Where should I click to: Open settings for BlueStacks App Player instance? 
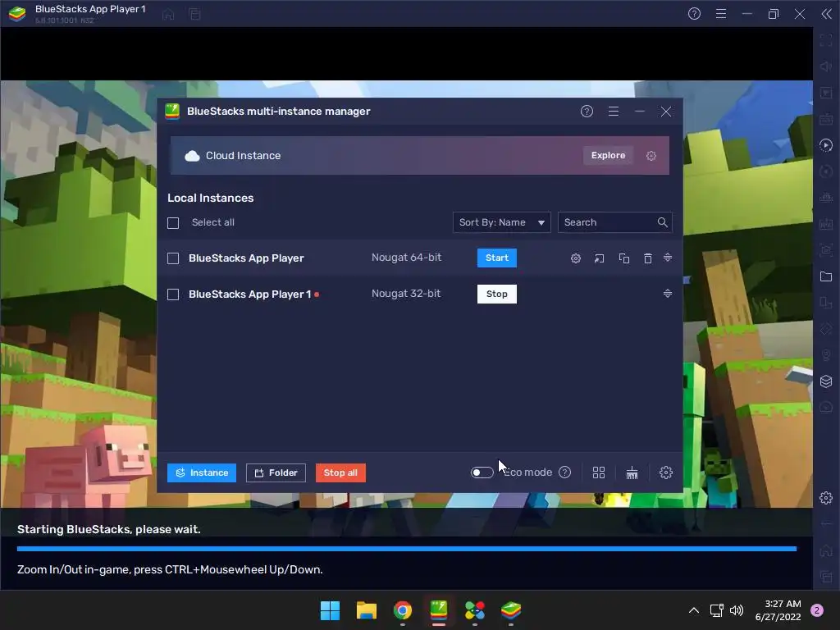(x=575, y=258)
